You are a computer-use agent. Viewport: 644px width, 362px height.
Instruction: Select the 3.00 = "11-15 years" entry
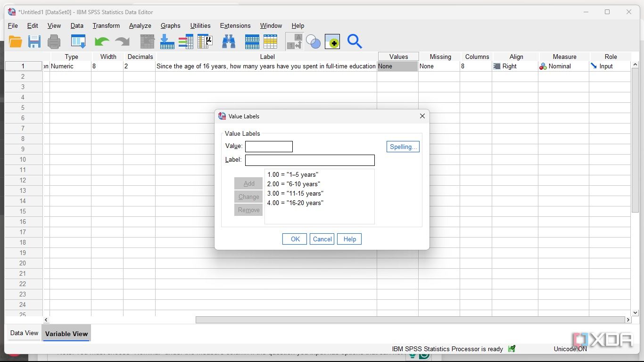[x=295, y=193]
